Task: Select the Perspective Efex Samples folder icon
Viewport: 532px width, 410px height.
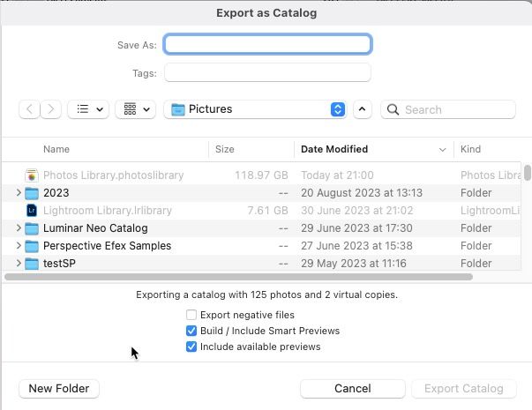Action: 32,246
